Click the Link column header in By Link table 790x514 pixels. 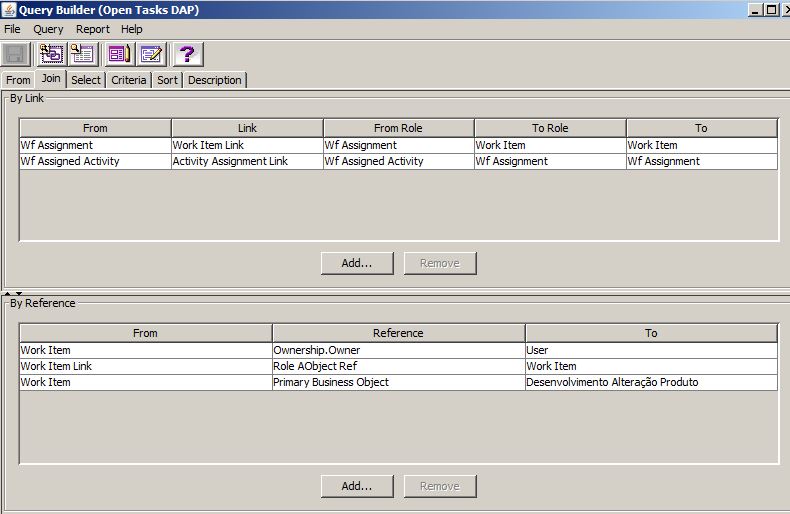[x=247, y=128]
